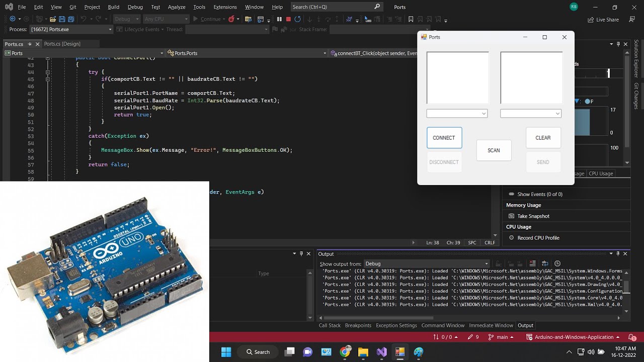Stop debugging with red square icon

[288, 19]
